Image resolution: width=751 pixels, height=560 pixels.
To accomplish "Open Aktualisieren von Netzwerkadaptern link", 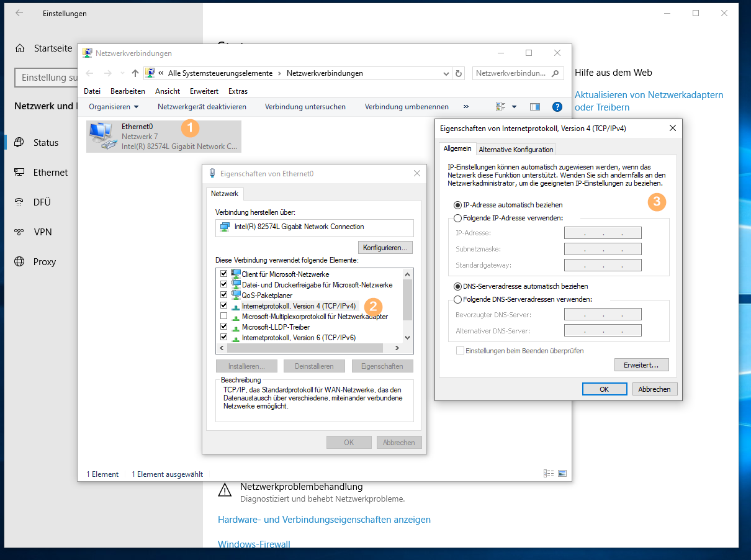I will point(649,101).
